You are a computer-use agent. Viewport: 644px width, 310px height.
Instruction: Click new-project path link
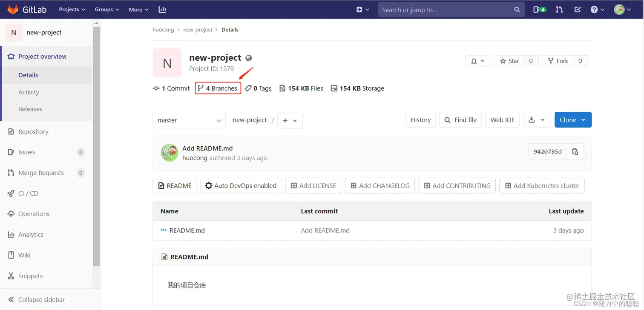(250, 120)
